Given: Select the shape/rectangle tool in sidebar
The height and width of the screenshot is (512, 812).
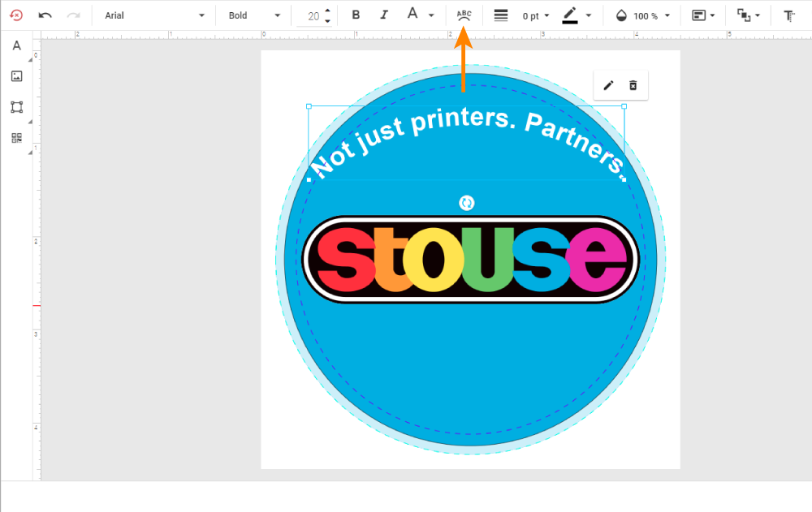Looking at the screenshot, I should click(16, 107).
